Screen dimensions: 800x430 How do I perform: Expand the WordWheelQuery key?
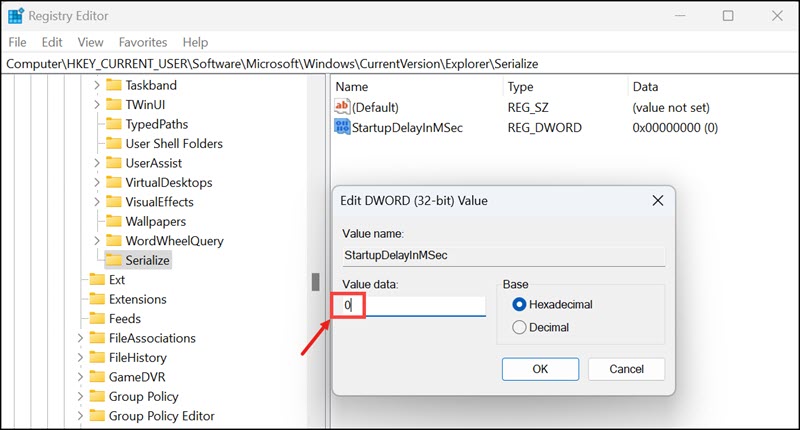[x=96, y=241]
